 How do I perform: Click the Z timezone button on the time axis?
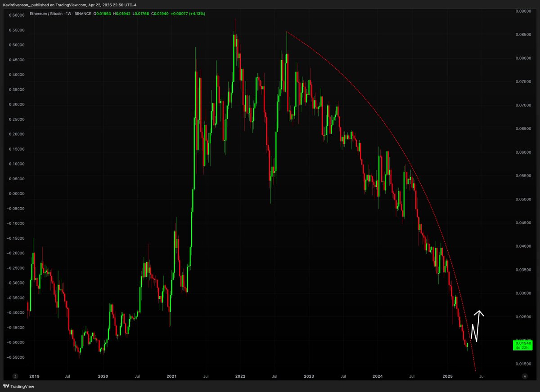point(15,376)
